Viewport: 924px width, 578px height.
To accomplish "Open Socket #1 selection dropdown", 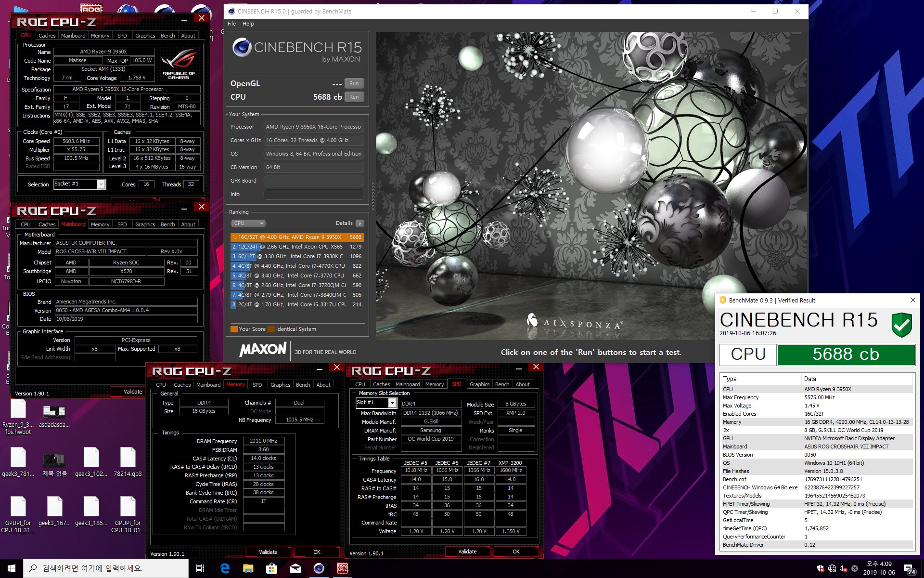I will [101, 184].
